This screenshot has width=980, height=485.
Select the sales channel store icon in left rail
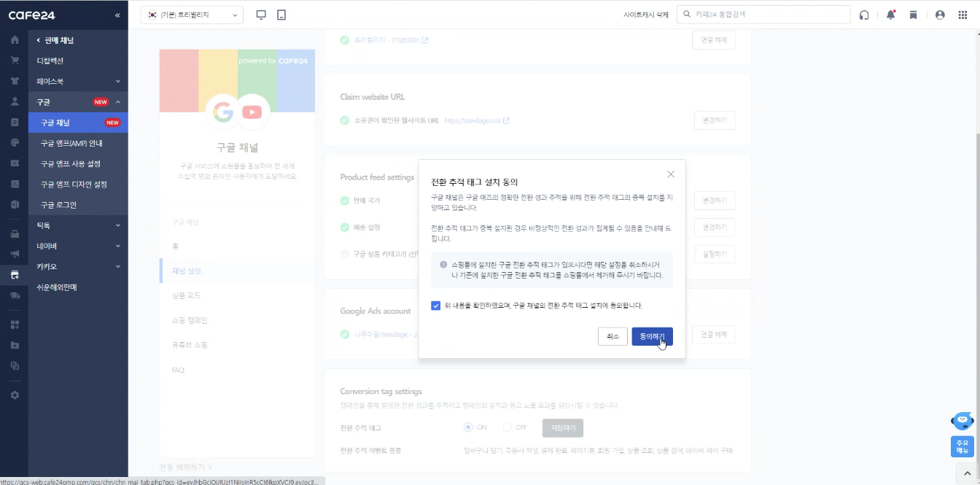(15, 275)
